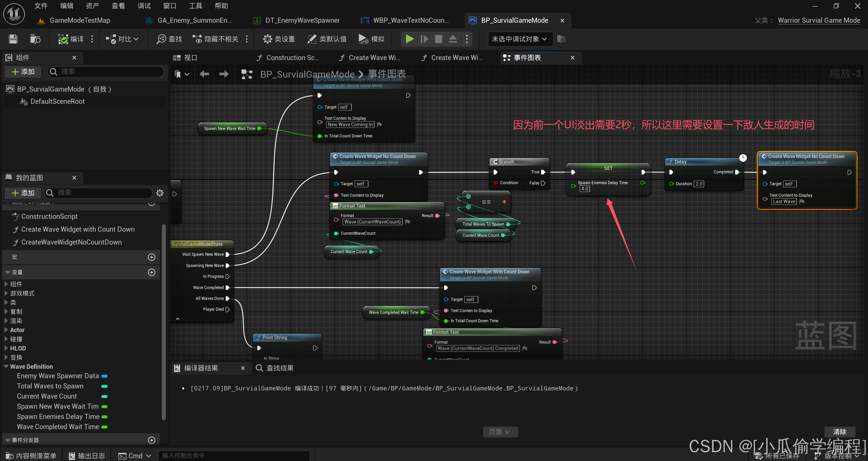Add new variable with plus icon
The height and width of the screenshot is (461, 868).
[152, 272]
